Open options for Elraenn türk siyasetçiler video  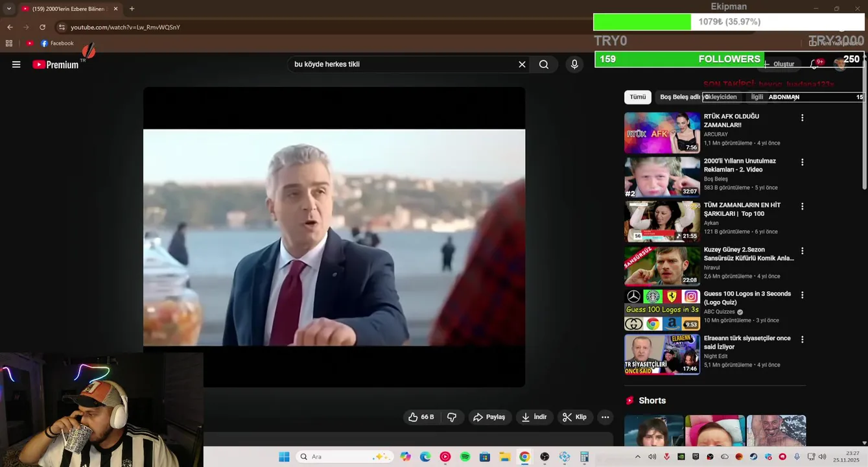[x=802, y=339]
